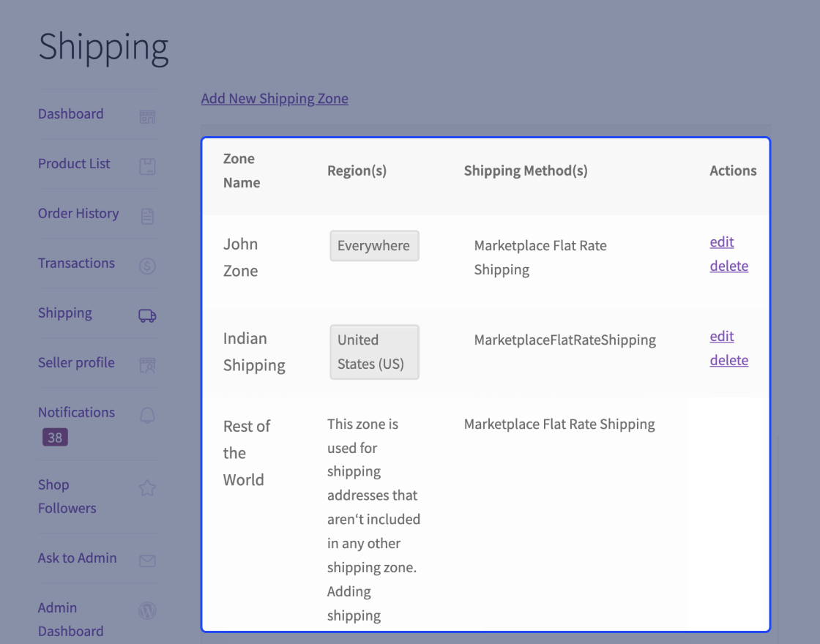Switch to the Transactions section
The image size is (820, 644).
pyautogui.click(x=76, y=263)
